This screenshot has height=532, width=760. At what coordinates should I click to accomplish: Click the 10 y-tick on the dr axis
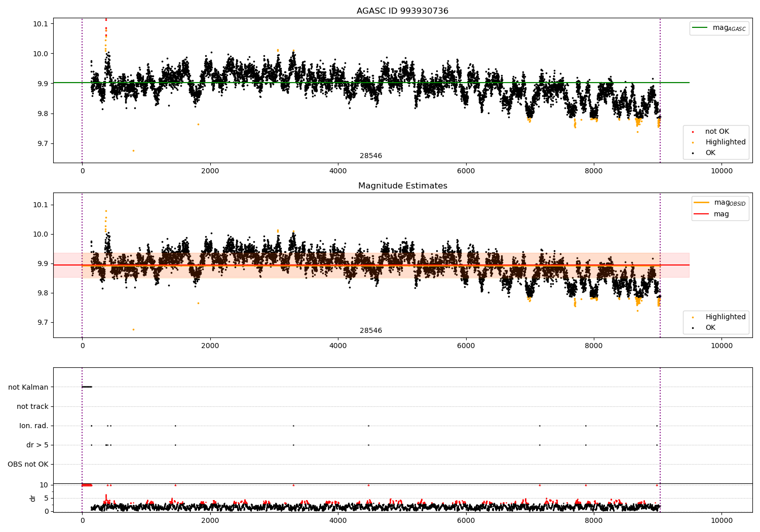tap(44, 485)
